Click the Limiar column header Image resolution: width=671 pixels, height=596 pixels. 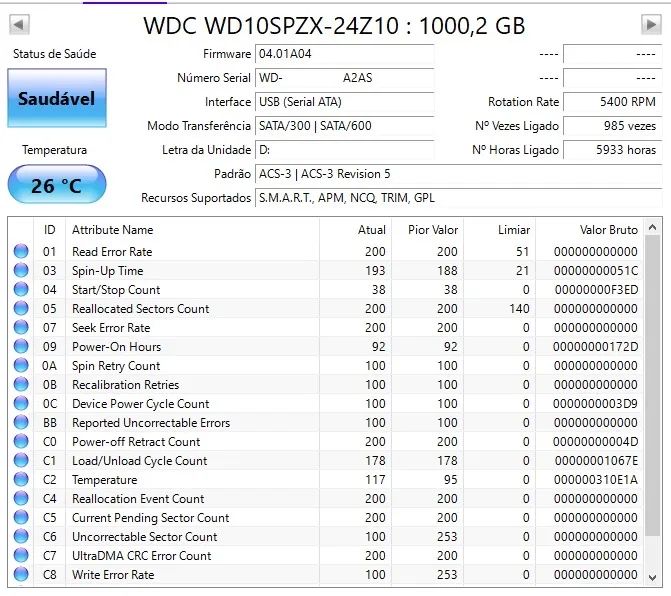click(x=499, y=230)
